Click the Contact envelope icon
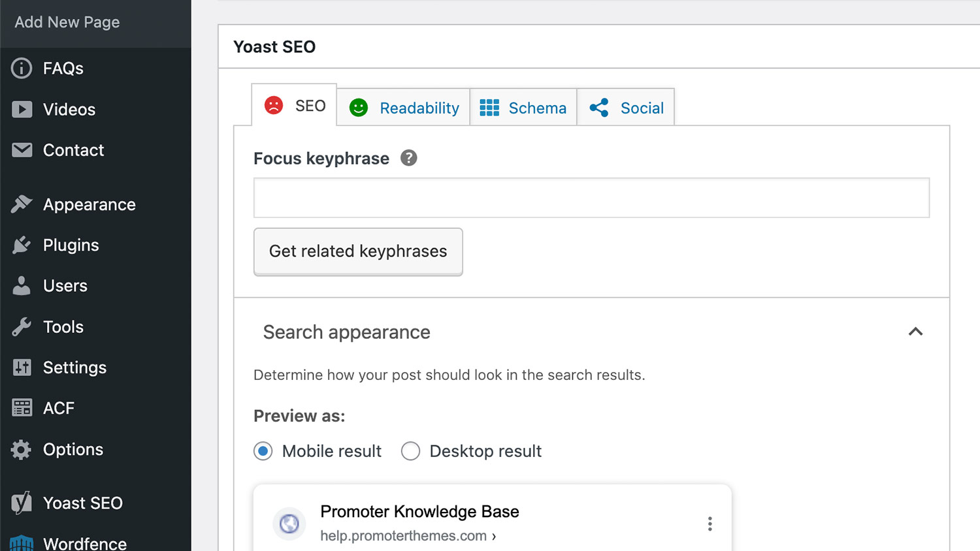980x551 pixels. [x=22, y=150]
